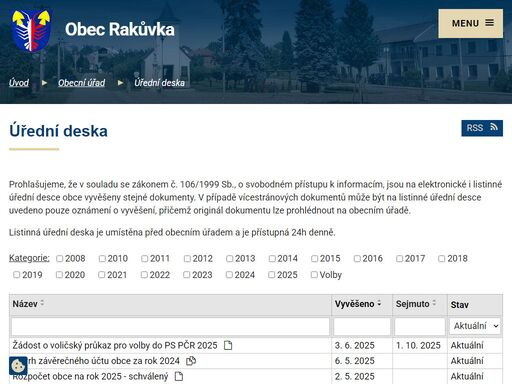Sort table by Vyvěšeno column
The image size is (512, 384).
[x=358, y=304]
